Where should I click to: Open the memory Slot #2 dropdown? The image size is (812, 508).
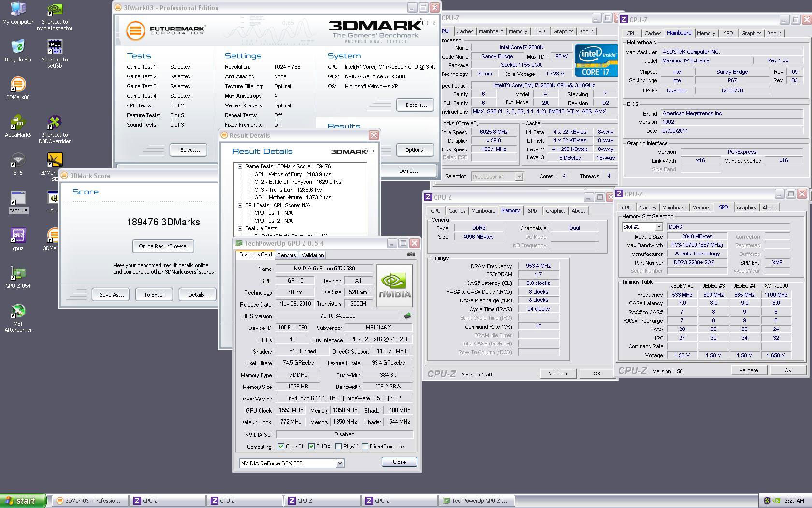click(x=658, y=227)
